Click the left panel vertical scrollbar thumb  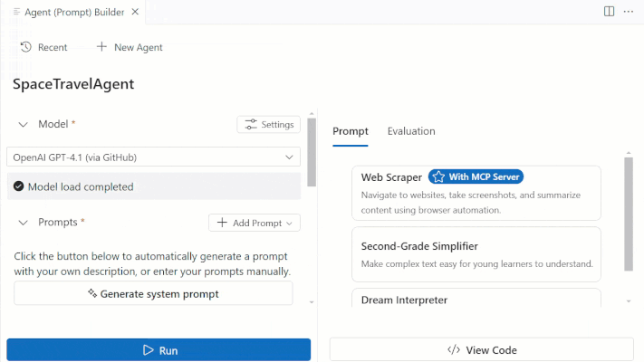coord(312,152)
